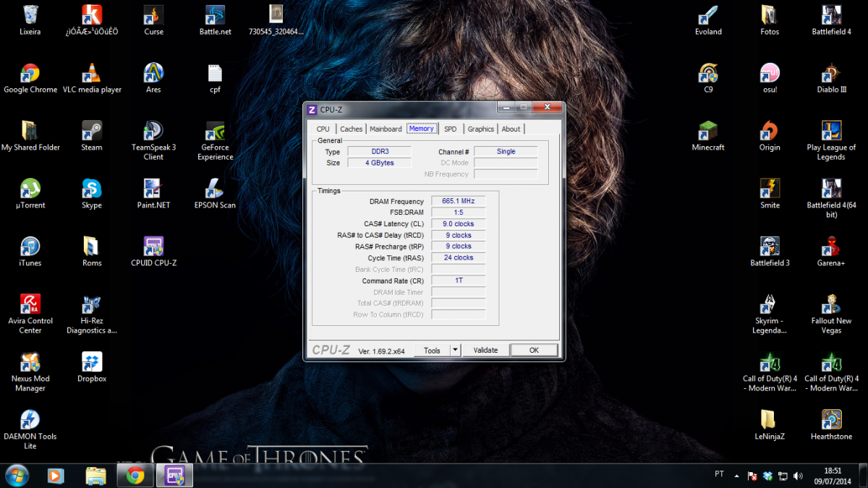Screen dimensions: 868x488
Task: Open the volume control in tray
Action: (798, 476)
